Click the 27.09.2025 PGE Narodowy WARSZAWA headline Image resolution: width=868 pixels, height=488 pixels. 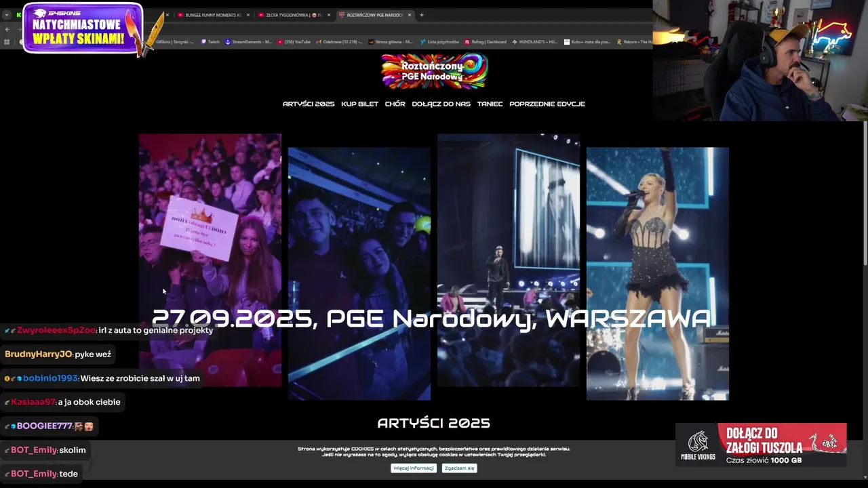(431, 319)
